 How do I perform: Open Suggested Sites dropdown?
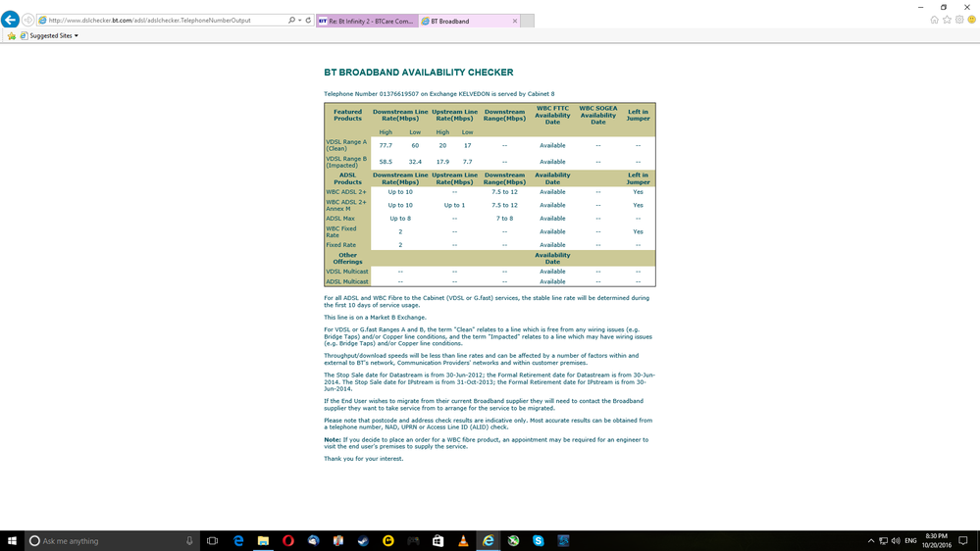50,35
